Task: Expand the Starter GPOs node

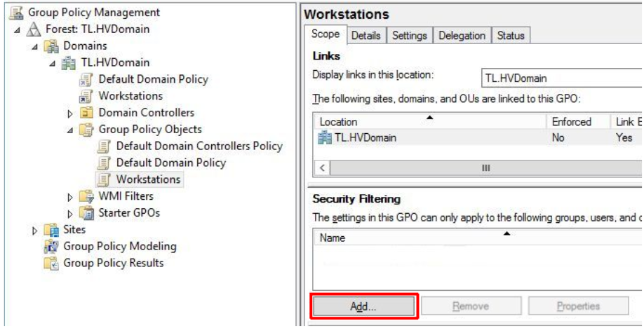Action: 70,213
